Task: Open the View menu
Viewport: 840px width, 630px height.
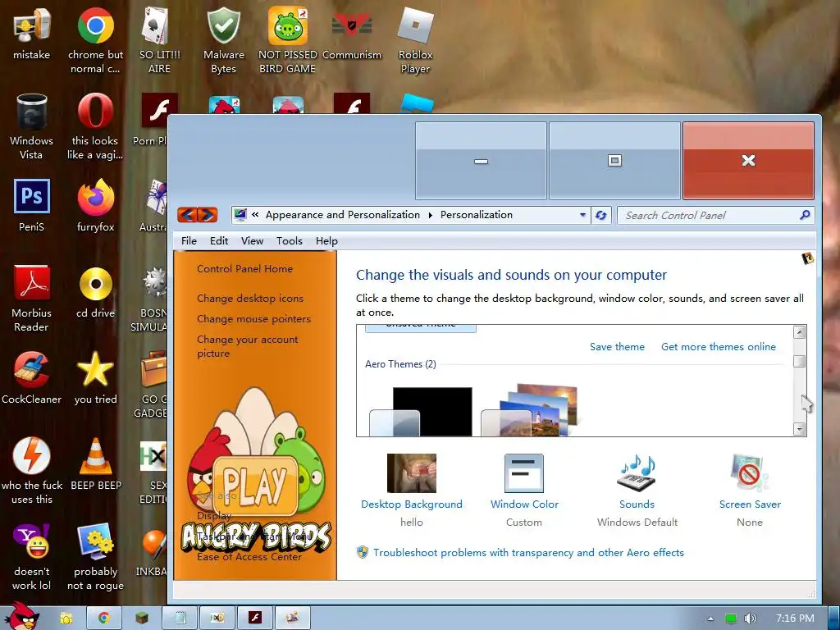Action: (252, 241)
